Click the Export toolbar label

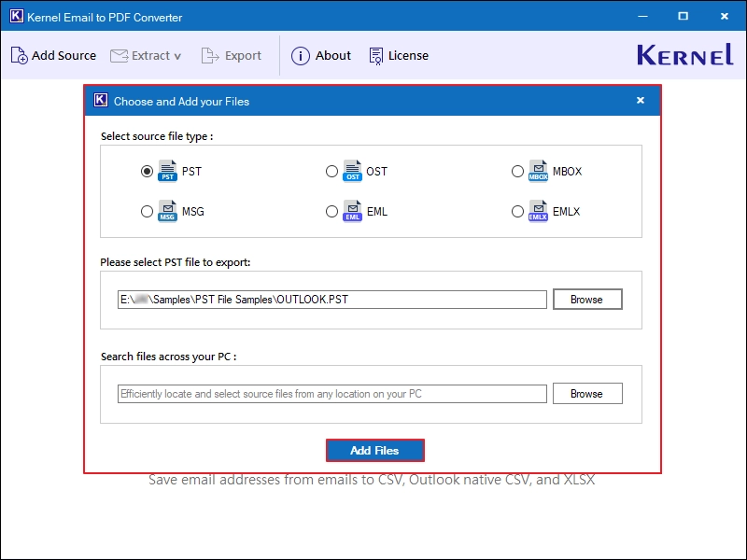pyautogui.click(x=243, y=56)
